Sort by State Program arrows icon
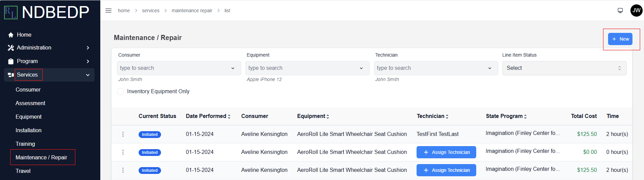Screen dimensions: 644x180 (525, 116)
